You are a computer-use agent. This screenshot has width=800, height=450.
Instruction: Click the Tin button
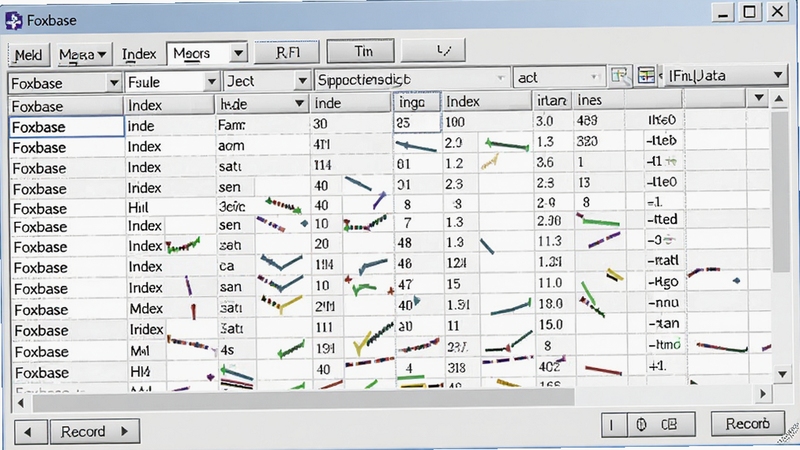[x=361, y=51]
